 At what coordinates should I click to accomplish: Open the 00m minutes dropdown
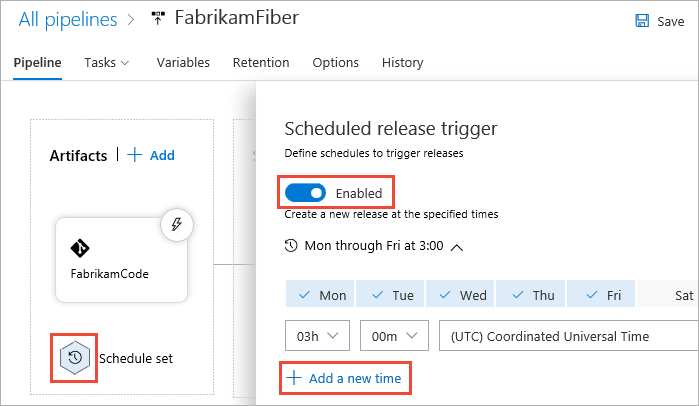(x=393, y=337)
